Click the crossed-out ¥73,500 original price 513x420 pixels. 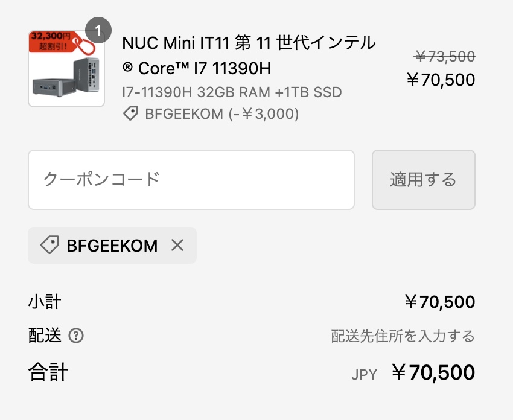pyautogui.click(x=445, y=57)
